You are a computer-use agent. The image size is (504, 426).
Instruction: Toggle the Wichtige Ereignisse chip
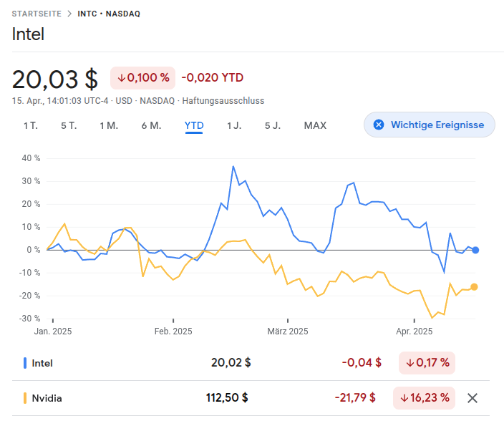(x=429, y=125)
